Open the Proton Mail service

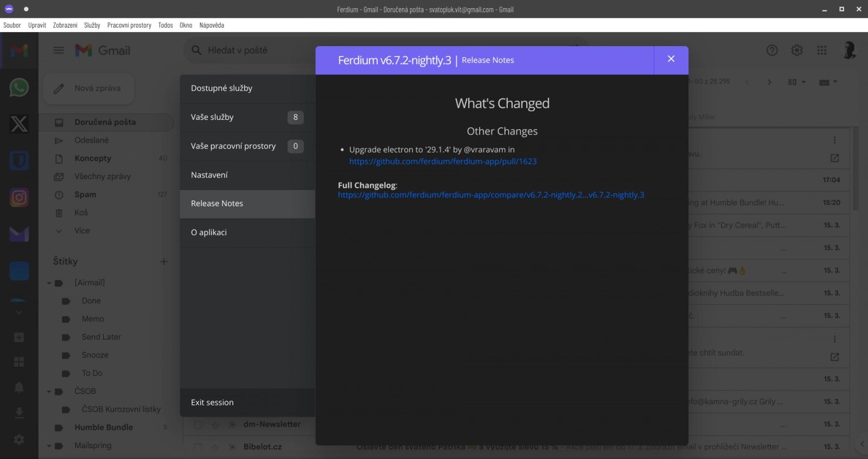19,234
